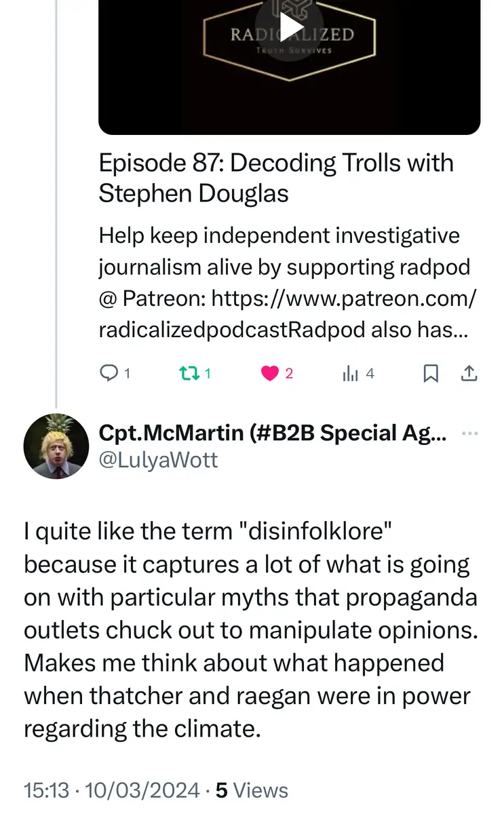Bookmark the Episode 87 post
Image resolution: width=504 pixels, height=814 pixels.
(x=430, y=373)
